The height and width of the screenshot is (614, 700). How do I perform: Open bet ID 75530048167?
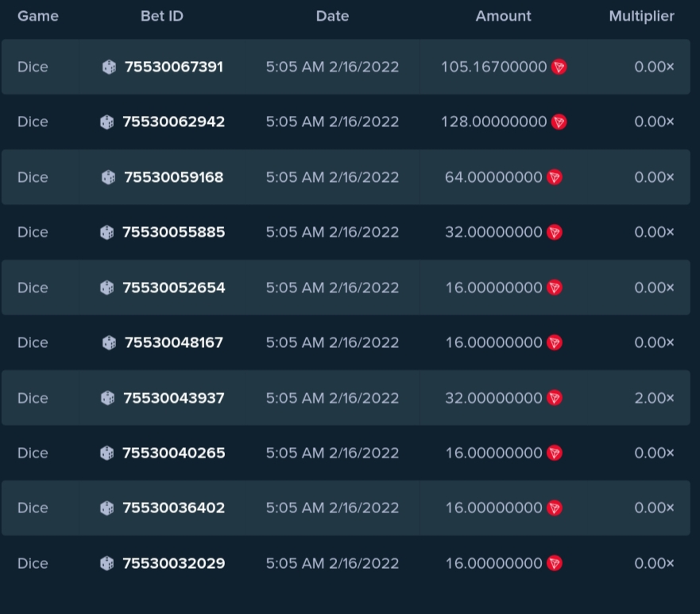point(174,342)
